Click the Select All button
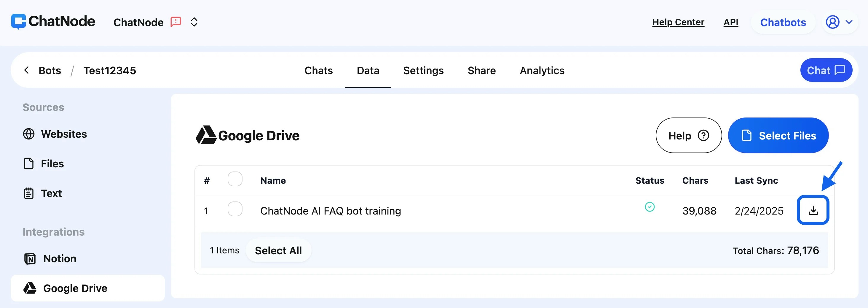Viewport: 868px width, 308px height. [278, 250]
